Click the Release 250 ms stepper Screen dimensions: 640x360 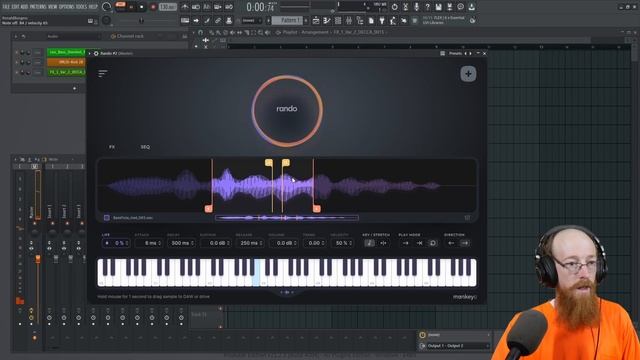pos(249,243)
